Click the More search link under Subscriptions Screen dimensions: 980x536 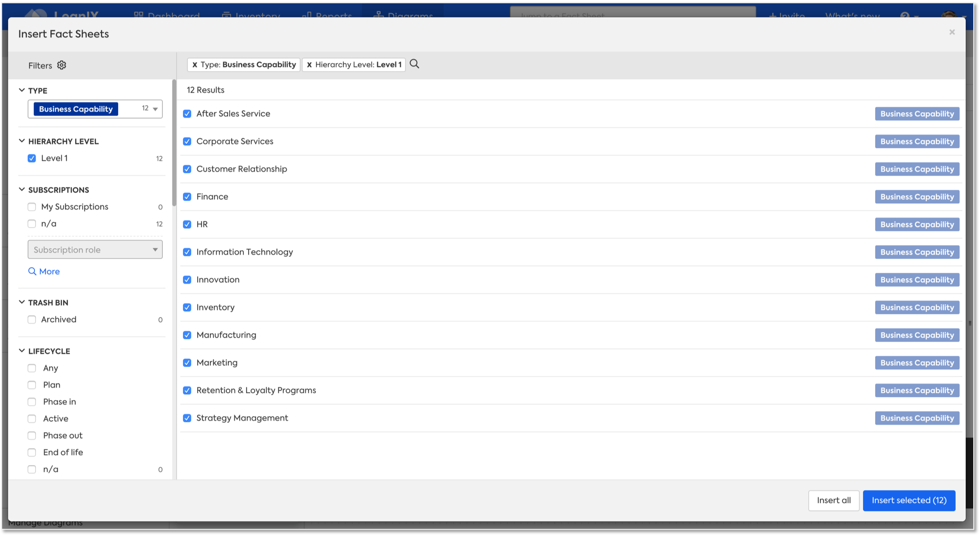[x=44, y=271]
